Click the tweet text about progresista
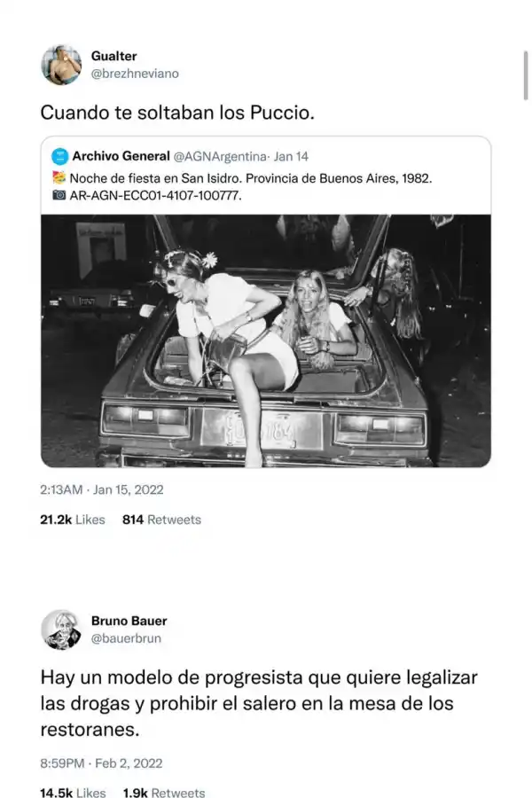Viewport: 532px width, 798px height. click(x=259, y=705)
